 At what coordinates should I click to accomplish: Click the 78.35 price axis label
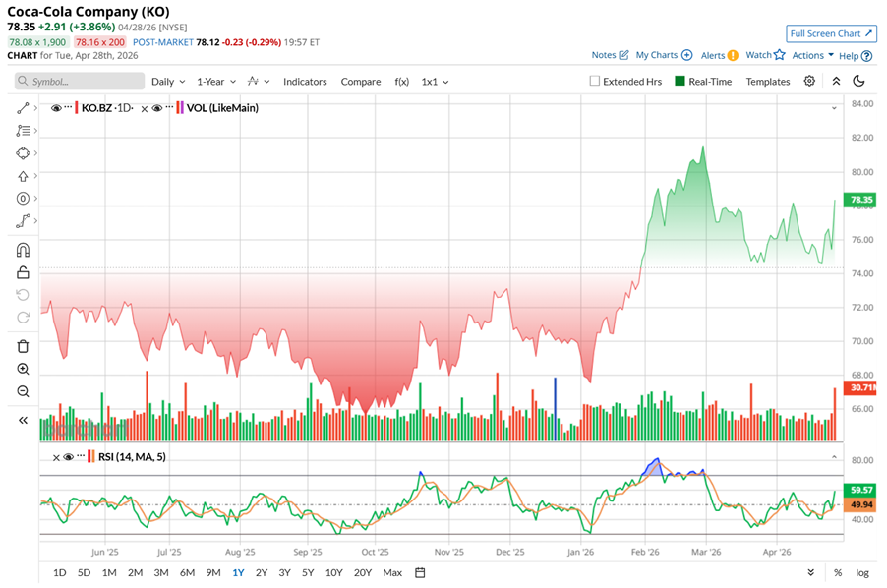pos(859,200)
